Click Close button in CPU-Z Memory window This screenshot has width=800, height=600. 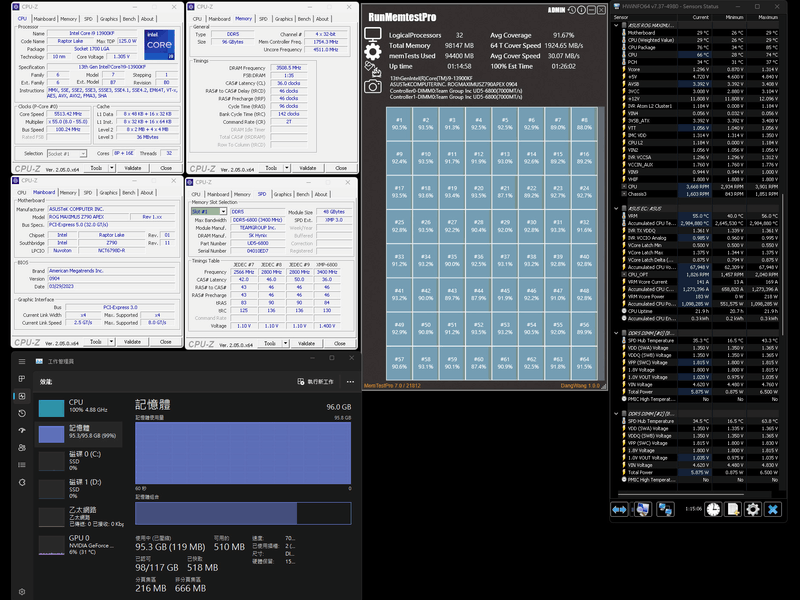(x=341, y=168)
